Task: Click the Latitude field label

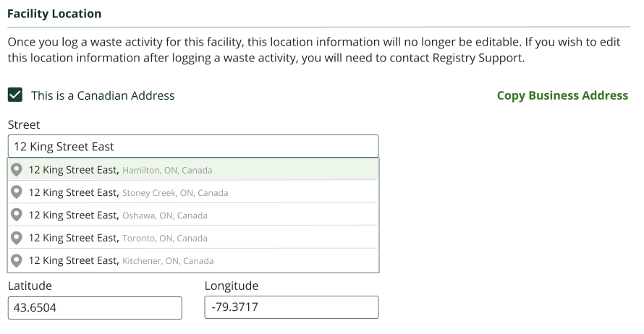Action: 30,286
